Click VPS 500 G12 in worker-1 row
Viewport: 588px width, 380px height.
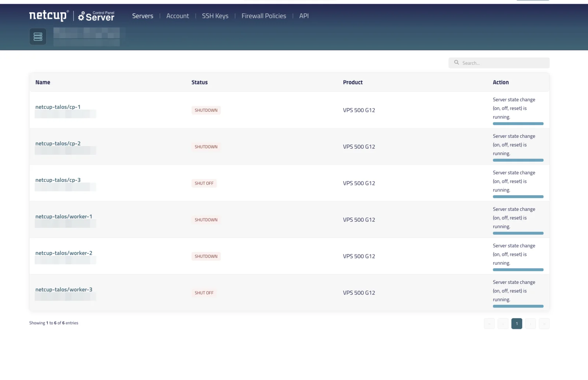(359, 220)
